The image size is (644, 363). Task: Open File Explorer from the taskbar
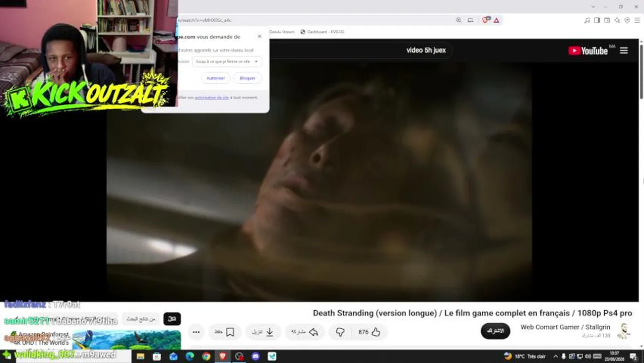click(x=141, y=356)
